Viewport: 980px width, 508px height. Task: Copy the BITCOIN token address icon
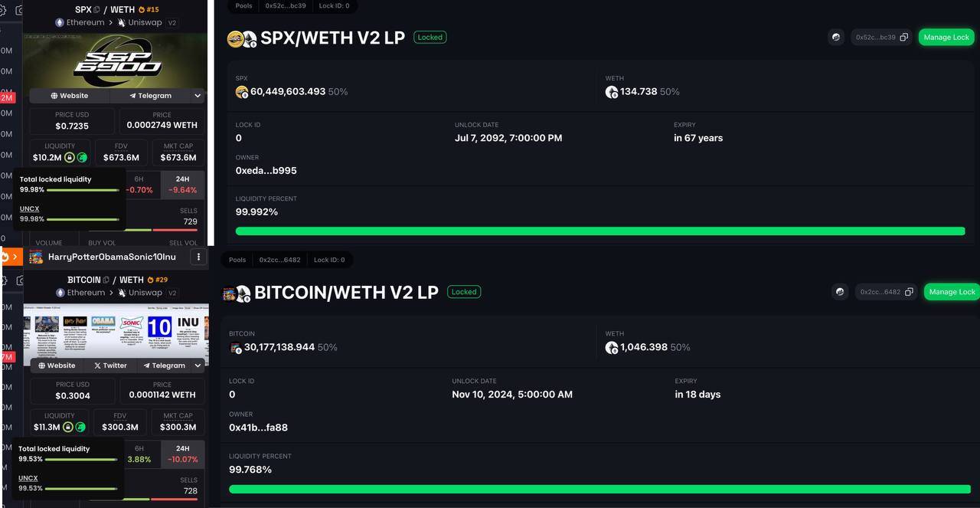tap(106, 280)
